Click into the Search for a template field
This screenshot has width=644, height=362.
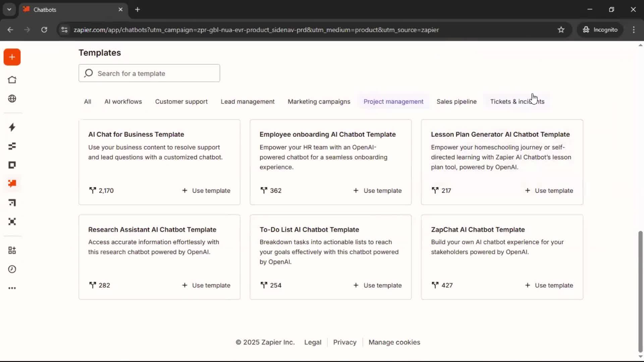pos(149,73)
